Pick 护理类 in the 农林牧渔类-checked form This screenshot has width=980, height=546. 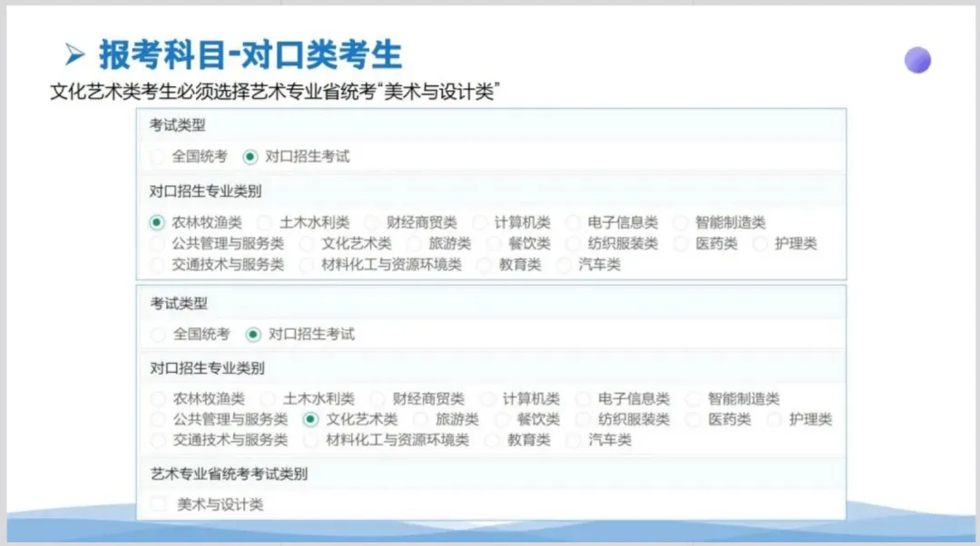click(759, 244)
